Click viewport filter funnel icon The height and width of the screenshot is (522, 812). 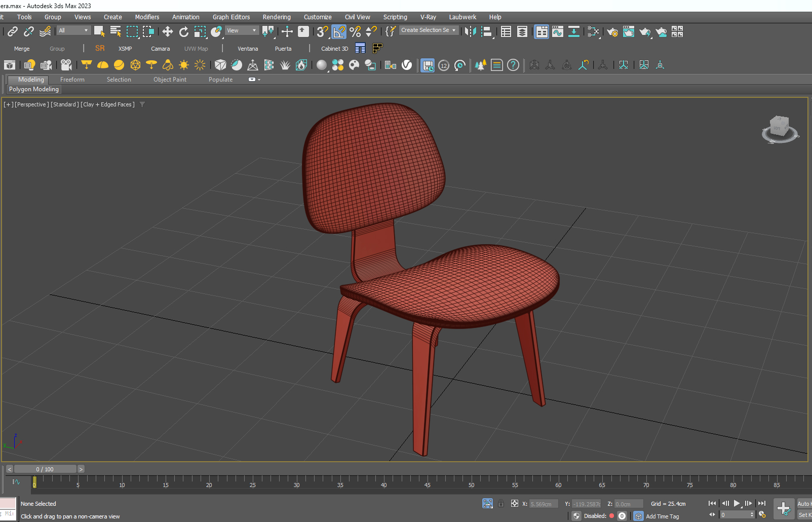(x=142, y=104)
